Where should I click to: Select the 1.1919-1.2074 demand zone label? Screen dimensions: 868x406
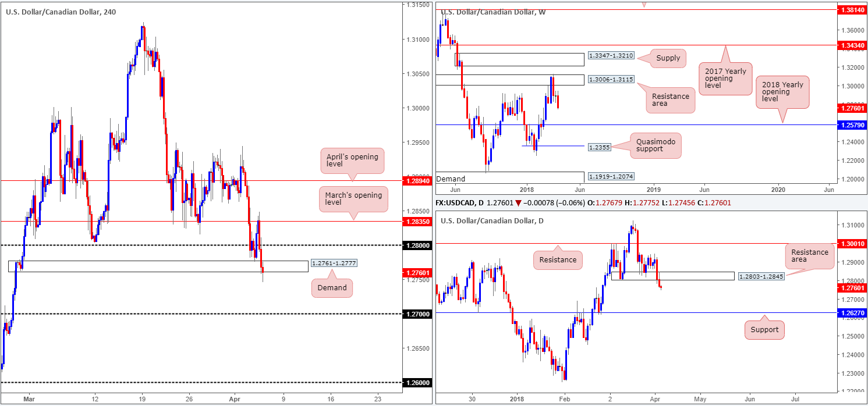click(610, 176)
